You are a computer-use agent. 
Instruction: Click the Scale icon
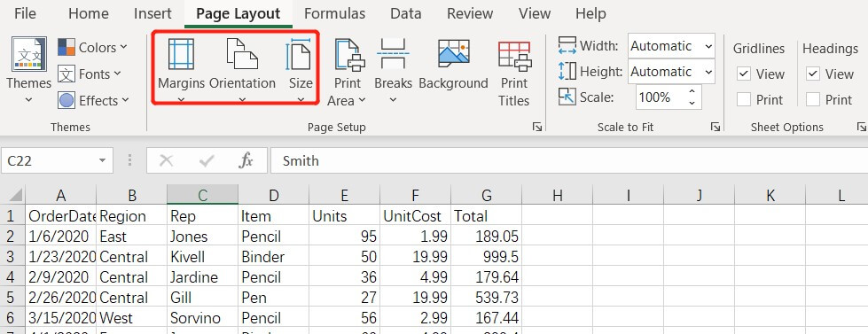click(x=567, y=97)
